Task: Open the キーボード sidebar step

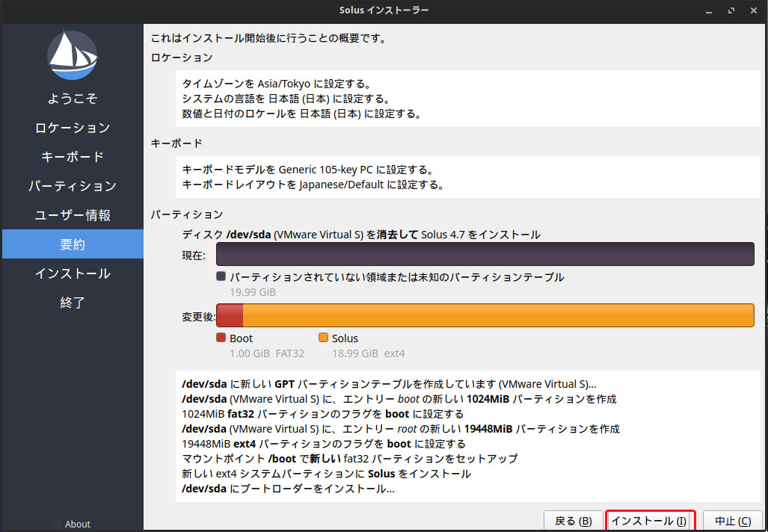Action: click(x=73, y=157)
